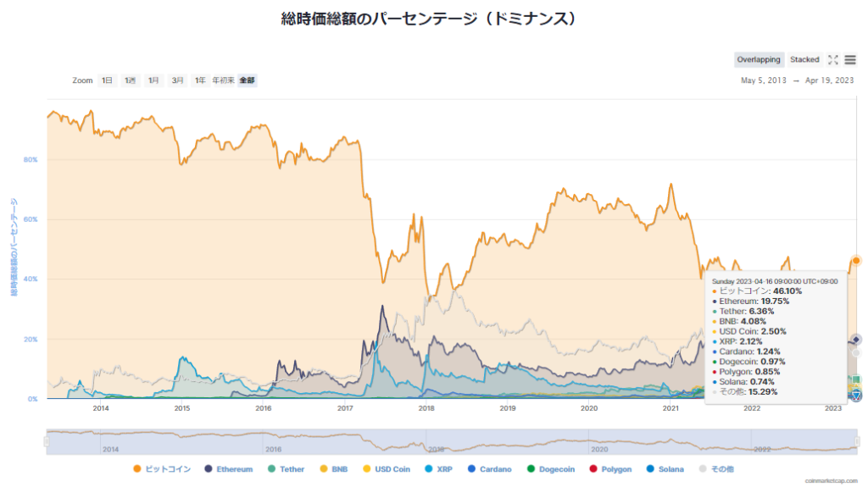Viewport: 868px width, 498px height.
Task: Select the Overlapping chart view
Action: pyautogui.click(x=759, y=60)
